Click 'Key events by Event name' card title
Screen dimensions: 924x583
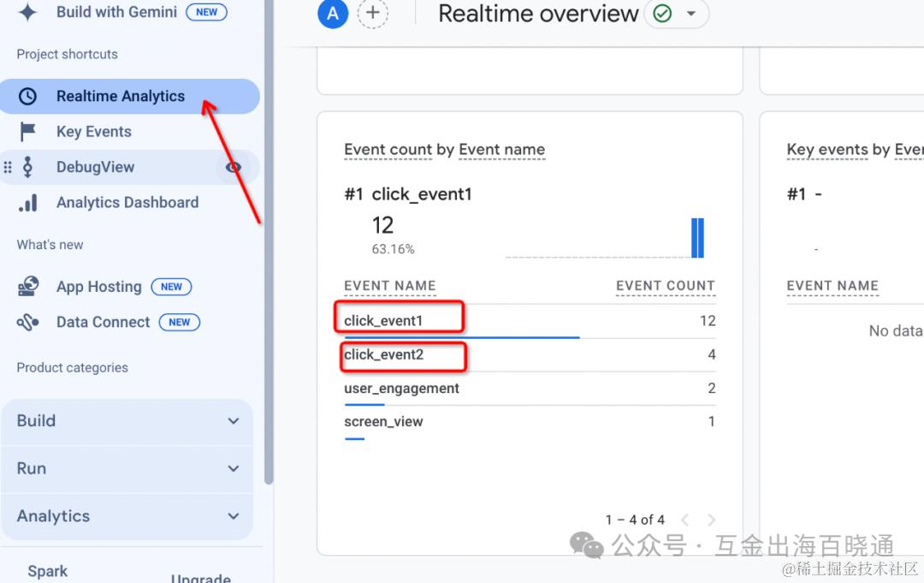(855, 150)
